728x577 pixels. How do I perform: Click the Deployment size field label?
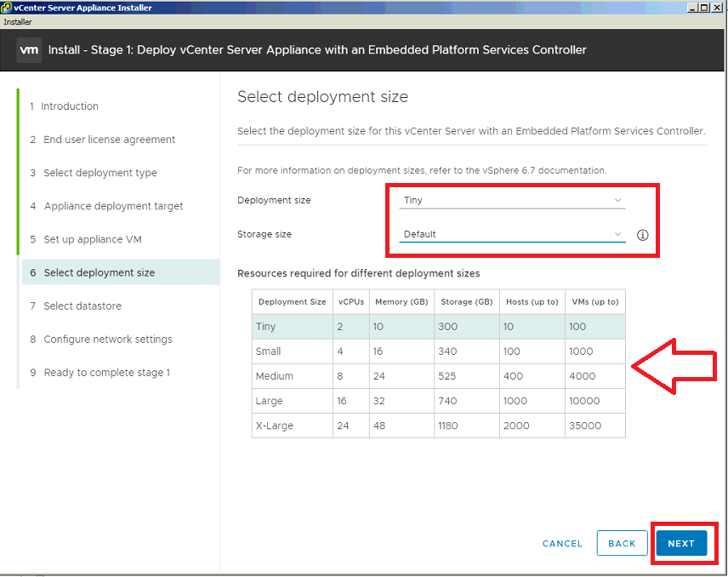point(274,200)
